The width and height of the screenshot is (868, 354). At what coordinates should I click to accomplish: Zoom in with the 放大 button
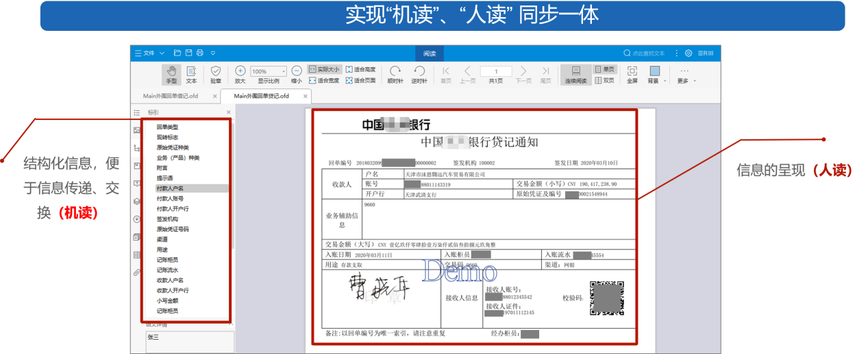[x=240, y=75]
